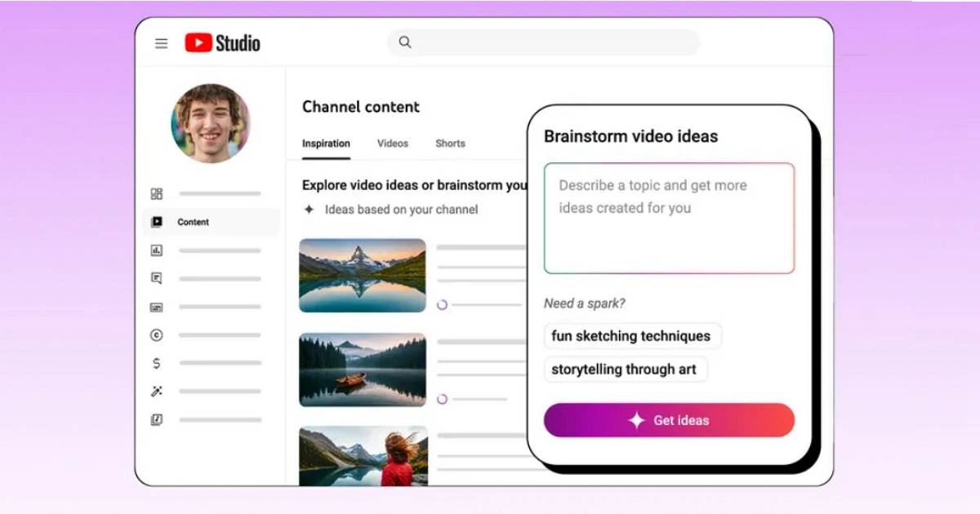This screenshot has width=980, height=514.
Task: Open the Copyright icon in sidebar
Action: (157, 335)
